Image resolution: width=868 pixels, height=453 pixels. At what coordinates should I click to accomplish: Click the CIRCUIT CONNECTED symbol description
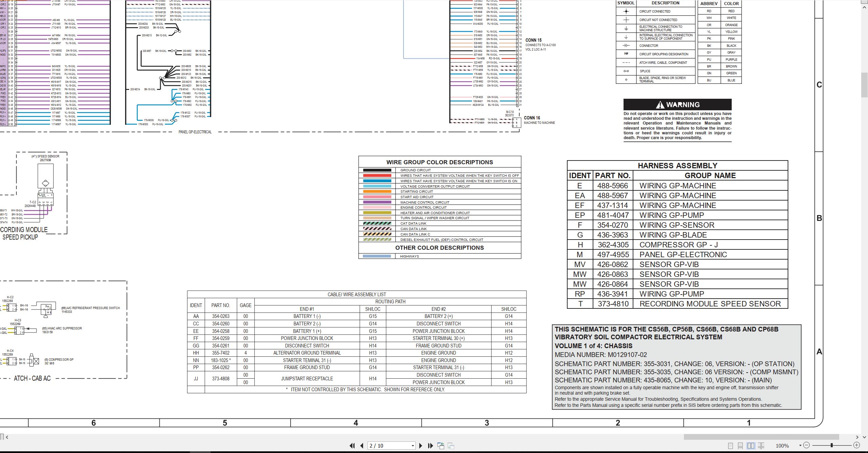(655, 11)
